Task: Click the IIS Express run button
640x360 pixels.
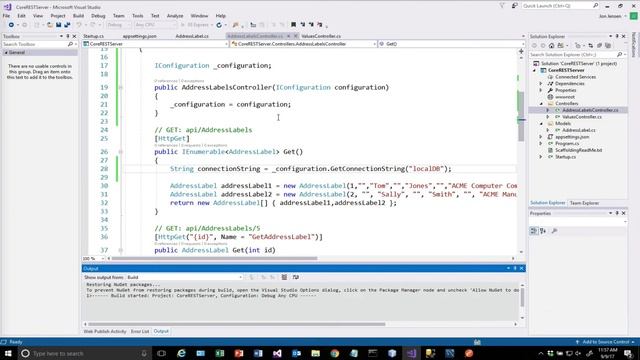Action: click(x=195, y=25)
